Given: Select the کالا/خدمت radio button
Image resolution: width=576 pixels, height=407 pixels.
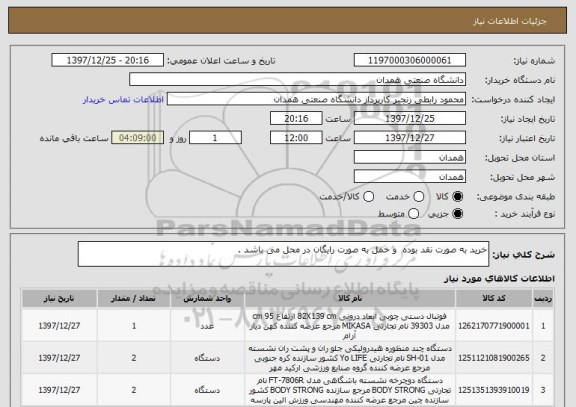Looking at the screenshot, I should 368,197.
